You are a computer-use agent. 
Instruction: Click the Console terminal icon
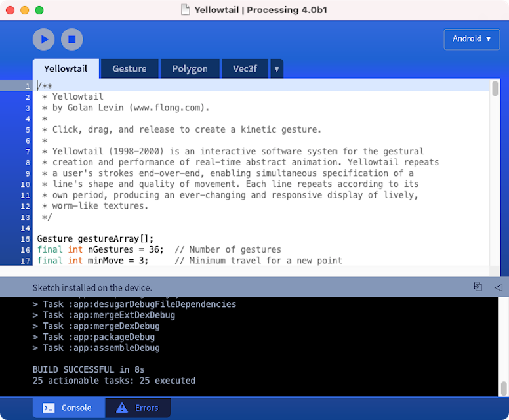(49, 408)
